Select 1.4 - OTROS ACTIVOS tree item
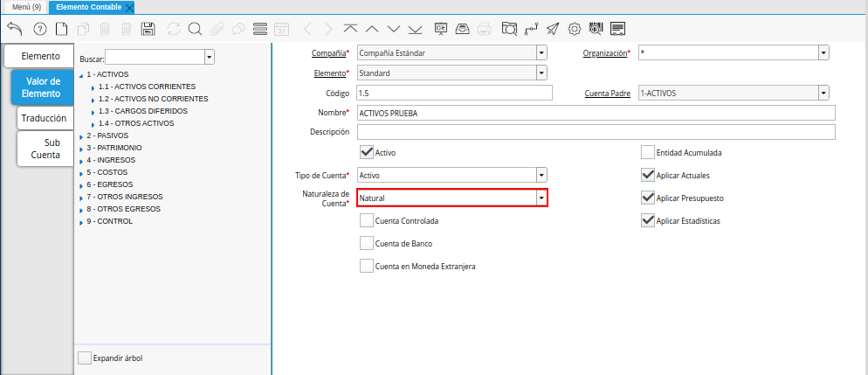The image size is (868, 375). pyautogui.click(x=136, y=123)
